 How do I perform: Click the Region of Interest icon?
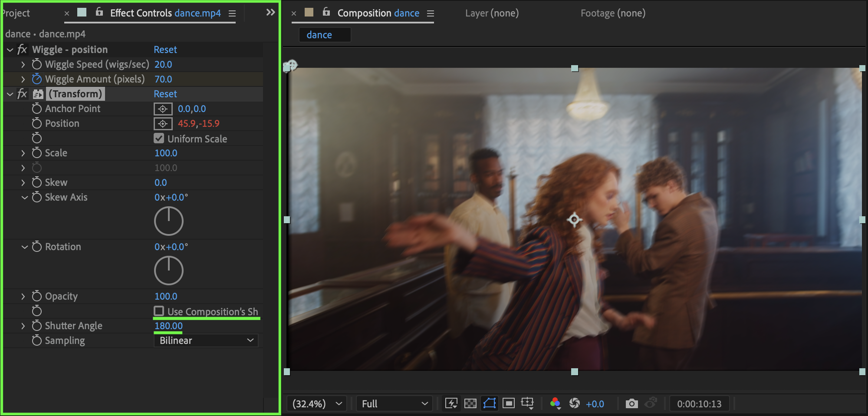coord(509,403)
